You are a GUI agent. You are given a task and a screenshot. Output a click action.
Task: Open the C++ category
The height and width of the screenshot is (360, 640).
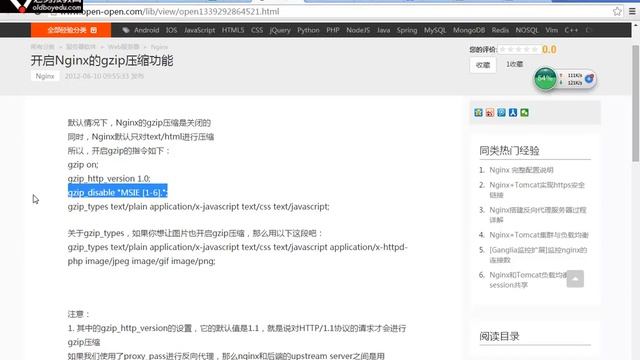[571, 30]
